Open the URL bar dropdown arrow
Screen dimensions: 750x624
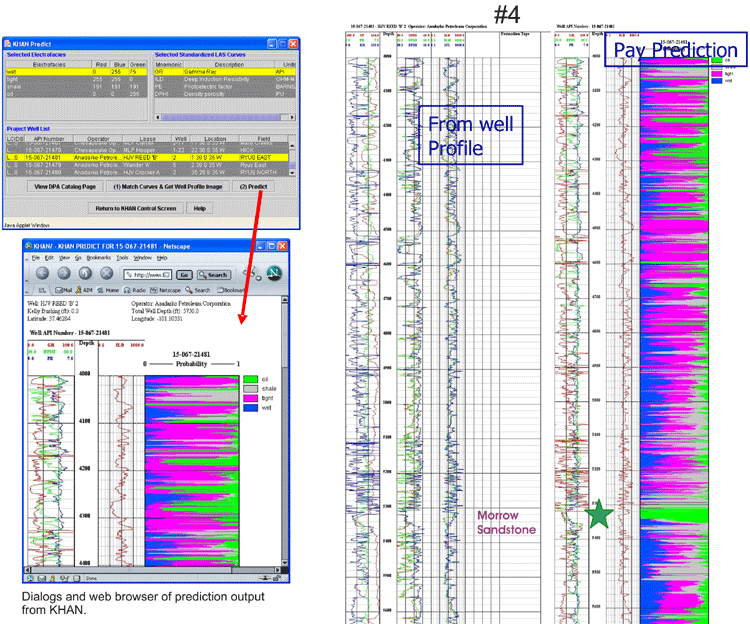166,275
